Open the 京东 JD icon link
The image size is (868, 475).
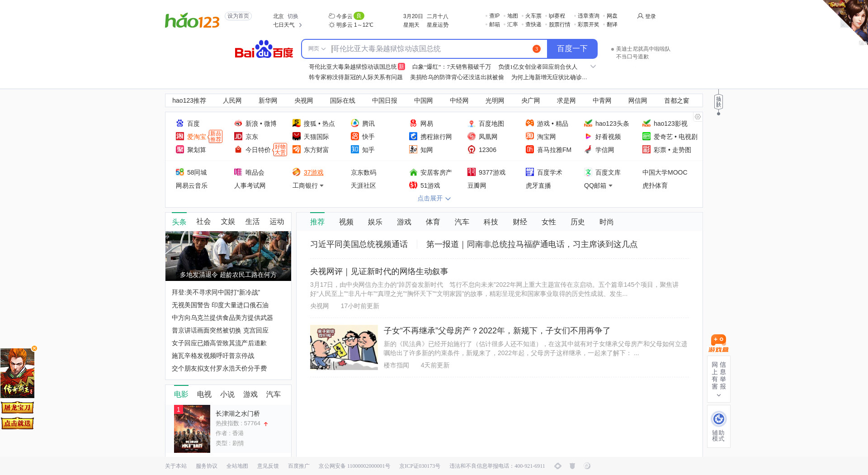tap(238, 136)
